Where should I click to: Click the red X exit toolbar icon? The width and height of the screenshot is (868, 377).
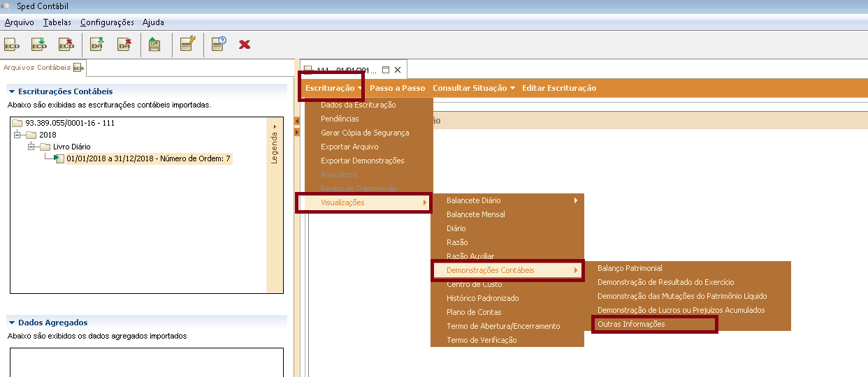pyautogui.click(x=245, y=45)
